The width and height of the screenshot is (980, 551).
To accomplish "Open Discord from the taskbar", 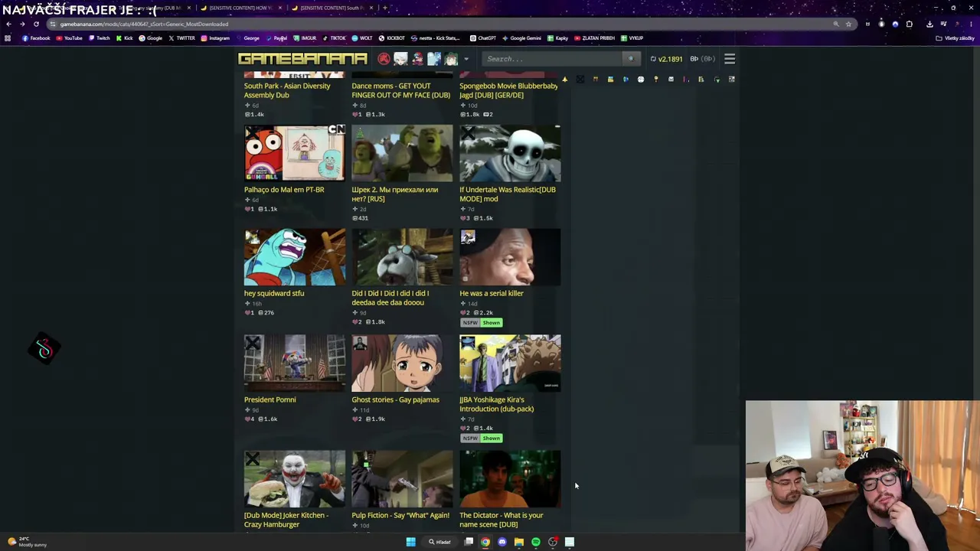I will coord(502,542).
